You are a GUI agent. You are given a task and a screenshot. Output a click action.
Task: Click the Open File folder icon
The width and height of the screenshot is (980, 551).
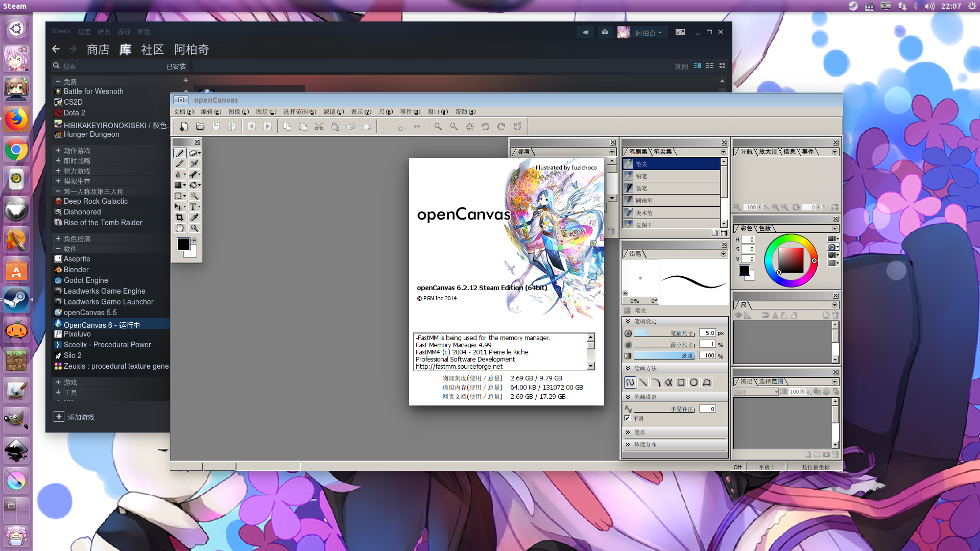coord(200,127)
